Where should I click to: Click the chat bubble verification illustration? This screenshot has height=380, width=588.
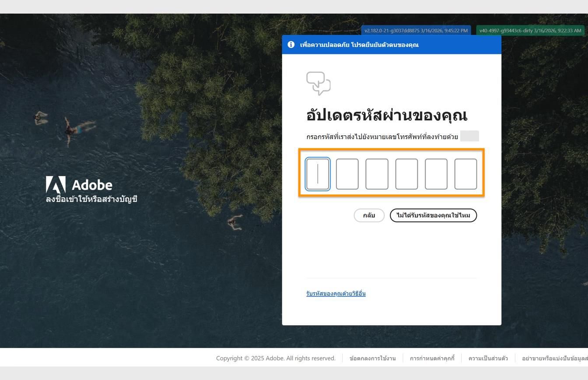tap(318, 84)
